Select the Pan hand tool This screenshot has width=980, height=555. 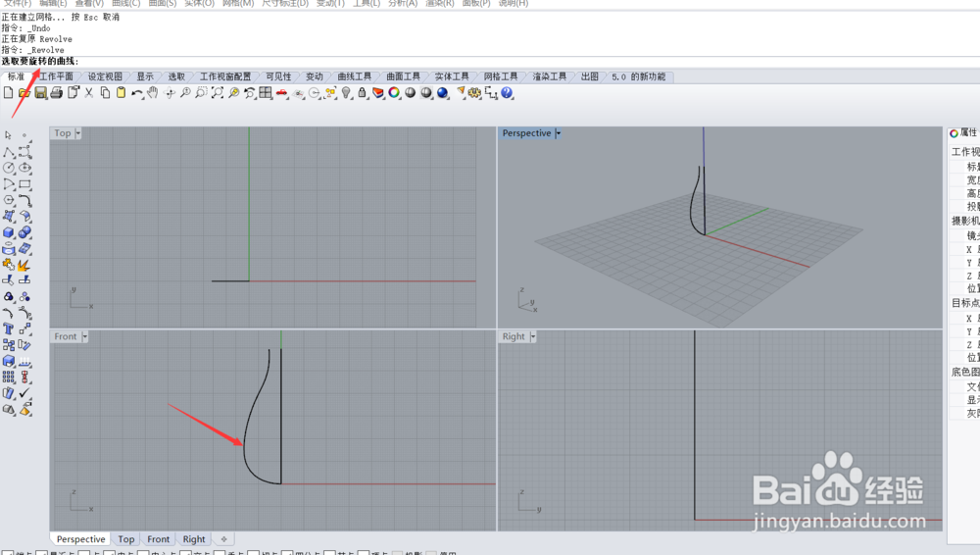153,93
